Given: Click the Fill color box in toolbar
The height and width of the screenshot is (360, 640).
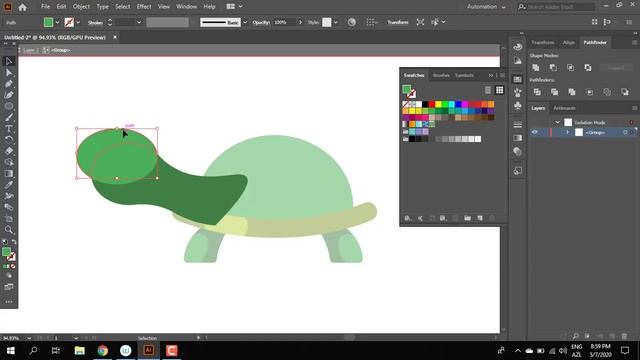Looking at the screenshot, I should (x=6, y=252).
